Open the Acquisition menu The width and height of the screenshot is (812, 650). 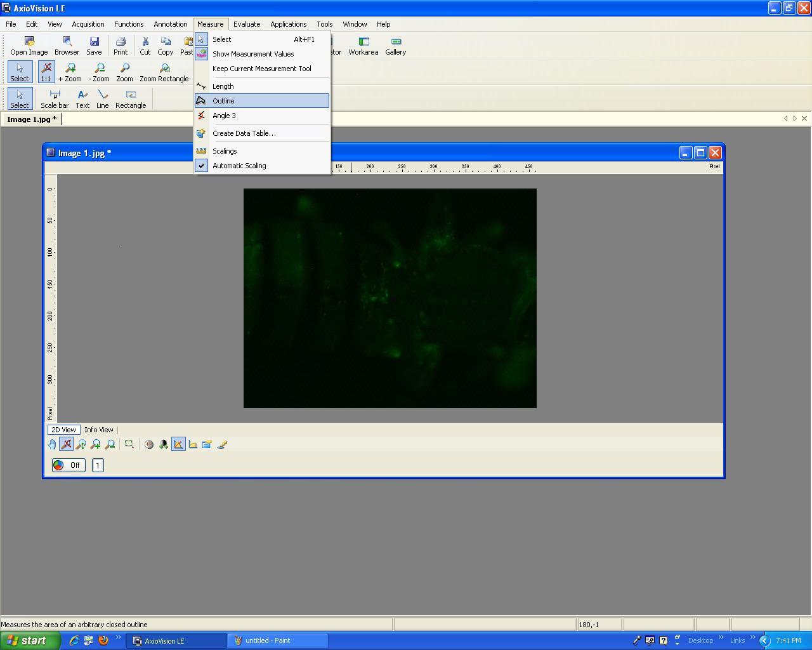coord(88,24)
